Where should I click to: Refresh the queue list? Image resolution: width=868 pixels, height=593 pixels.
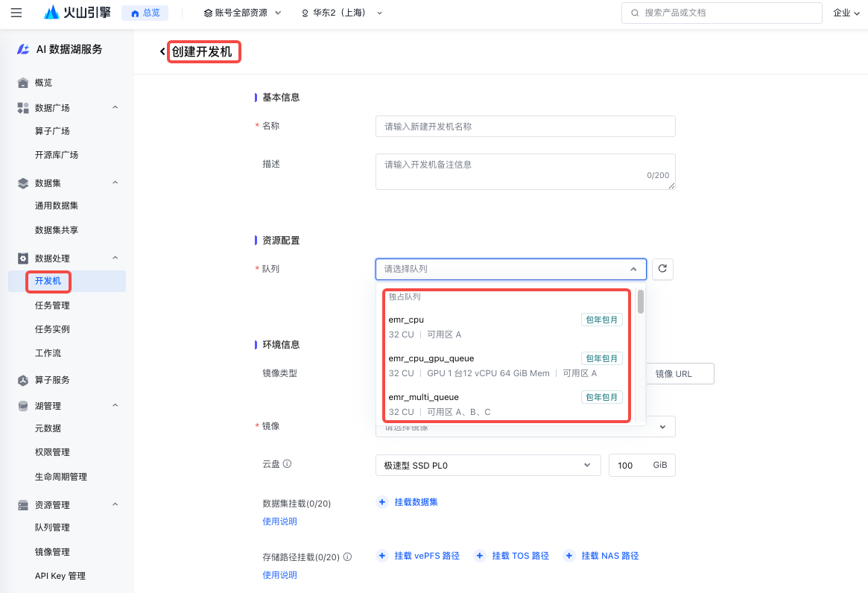pyautogui.click(x=662, y=269)
